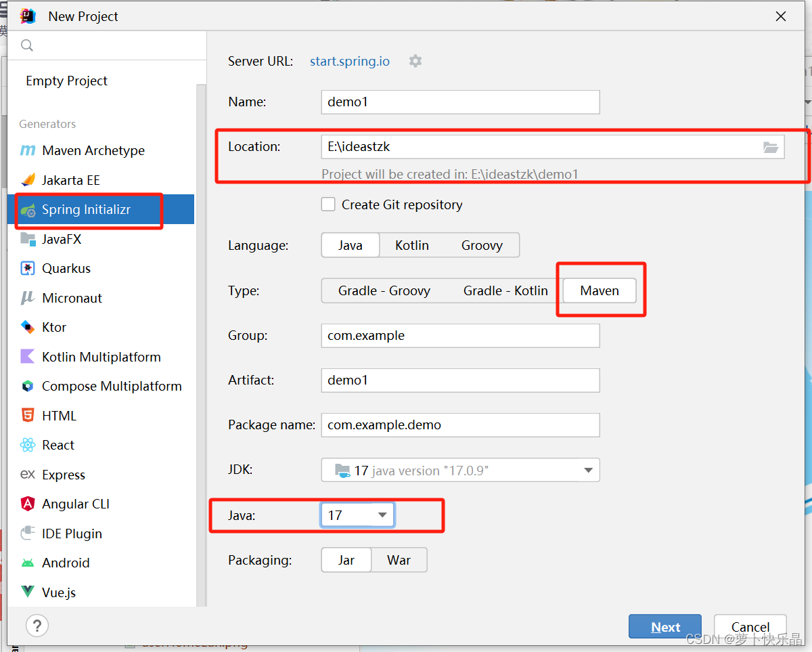
Task: Select Kotlin as the language
Action: (412, 246)
